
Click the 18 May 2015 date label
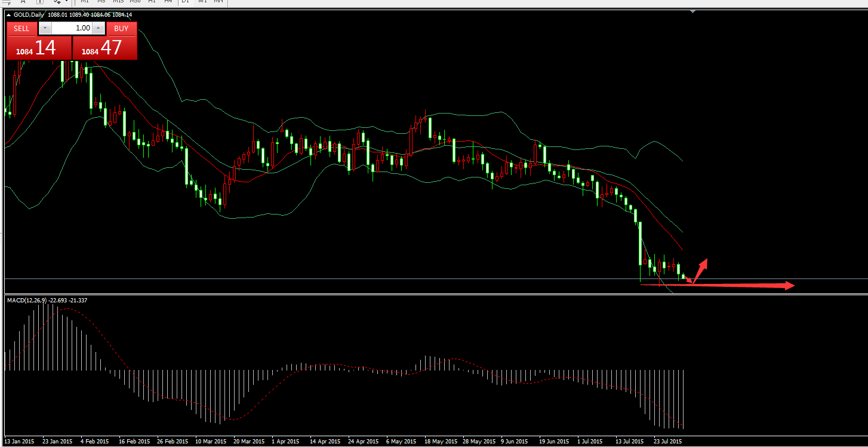click(x=440, y=442)
